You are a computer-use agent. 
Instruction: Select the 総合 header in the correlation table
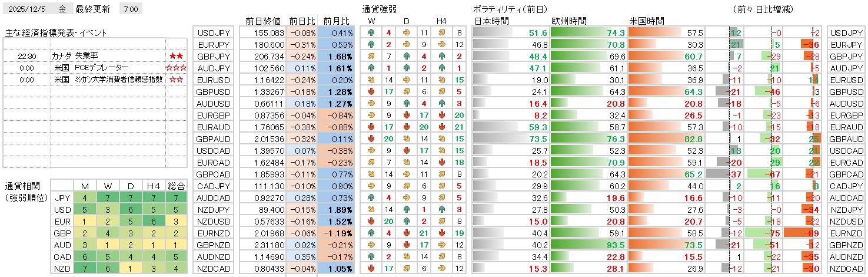176,186
